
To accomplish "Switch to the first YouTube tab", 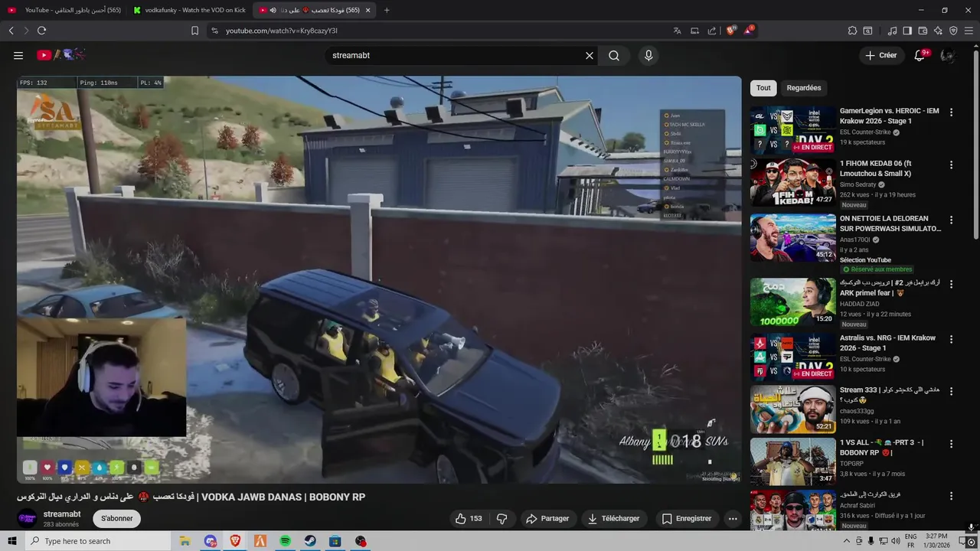I will (64, 10).
